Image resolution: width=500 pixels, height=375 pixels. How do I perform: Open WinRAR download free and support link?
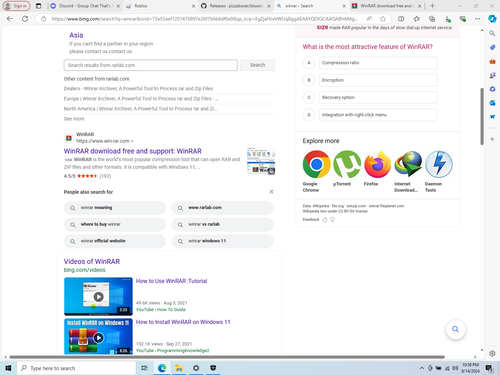(x=133, y=151)
